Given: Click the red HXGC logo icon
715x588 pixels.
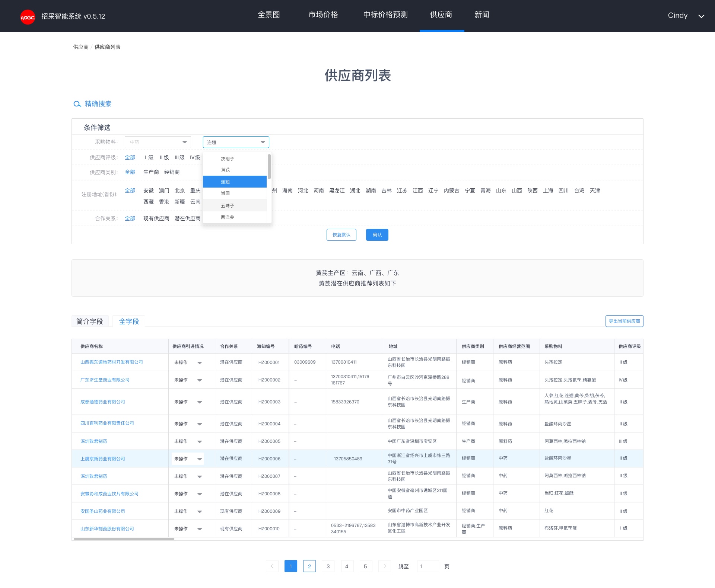Looking at the screenshot, I should click(x=28, y=17).
